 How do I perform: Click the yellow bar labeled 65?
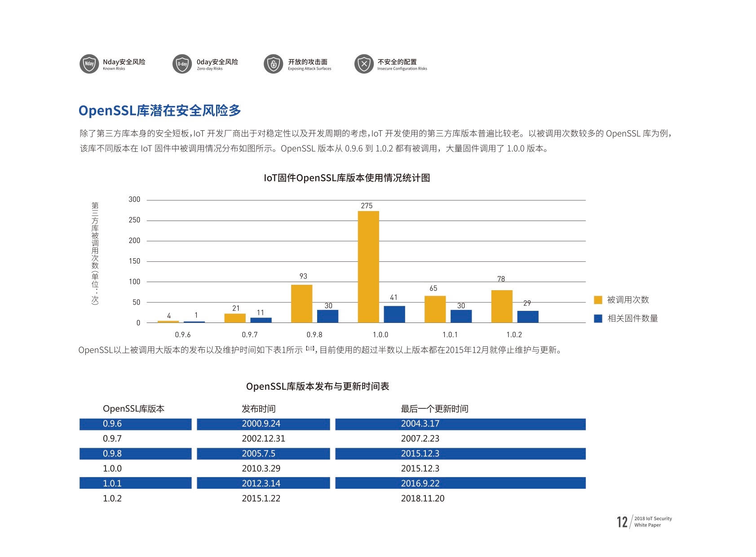435,309
